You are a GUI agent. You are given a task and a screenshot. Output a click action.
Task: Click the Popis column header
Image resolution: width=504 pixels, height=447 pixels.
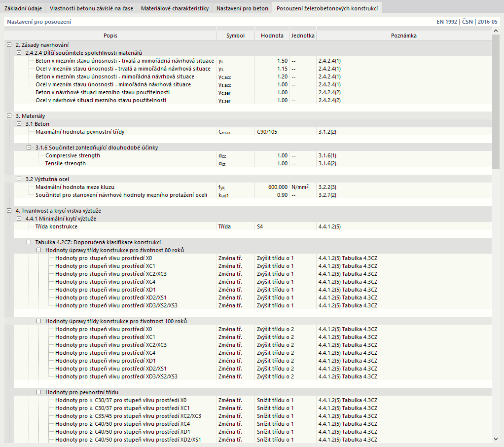pyautogui.click(x=110, y=36)
